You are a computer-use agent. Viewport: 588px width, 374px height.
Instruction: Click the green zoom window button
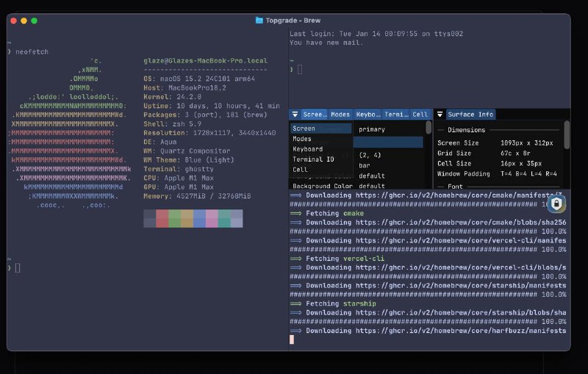point(35,21)
